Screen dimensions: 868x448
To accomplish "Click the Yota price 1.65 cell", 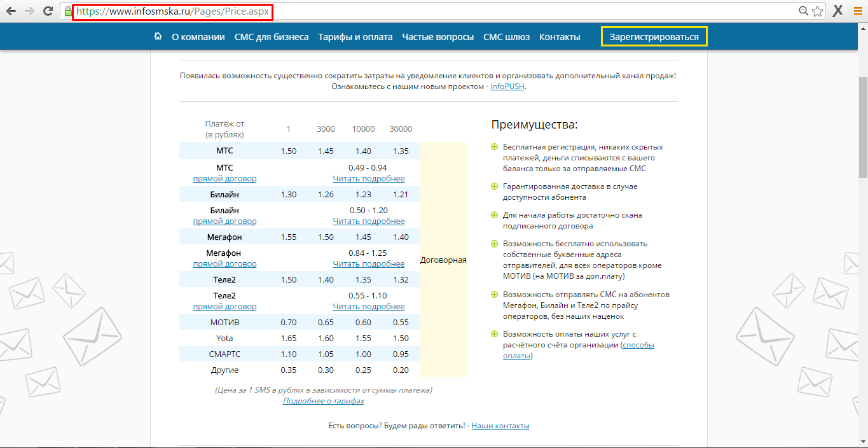I will (x=288, y=338).
